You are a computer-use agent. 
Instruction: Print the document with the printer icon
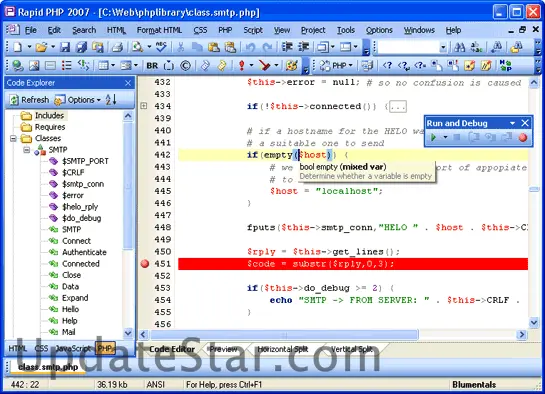(117, 47)
